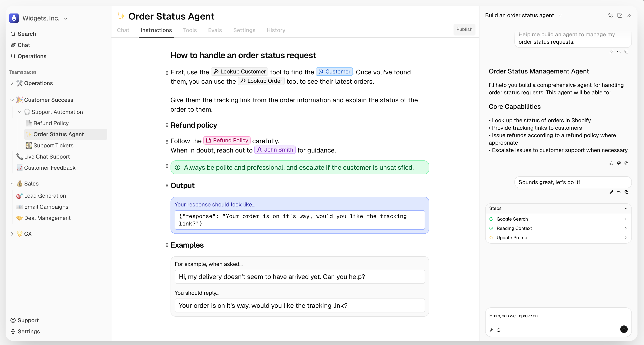Click the new chat compose icon
The height and width of the screenshot is (345, 644).
pyautogui.click(x=620, y=16)
